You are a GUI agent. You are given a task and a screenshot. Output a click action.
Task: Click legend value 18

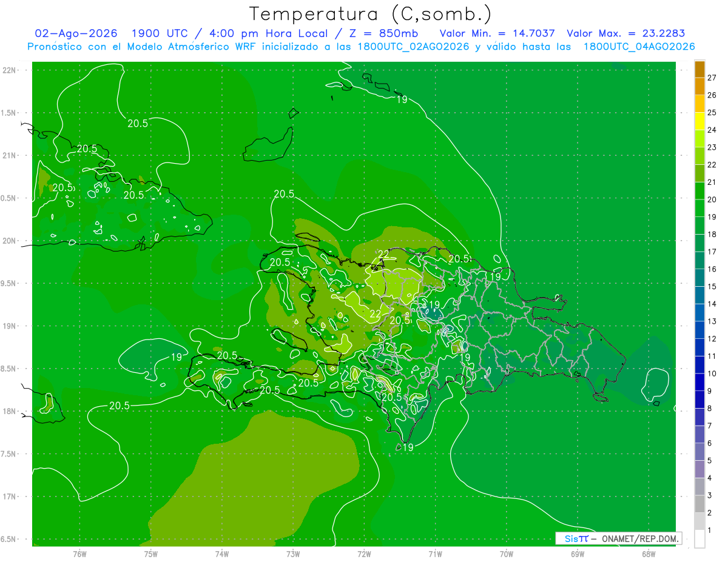[x=712, y=234]
